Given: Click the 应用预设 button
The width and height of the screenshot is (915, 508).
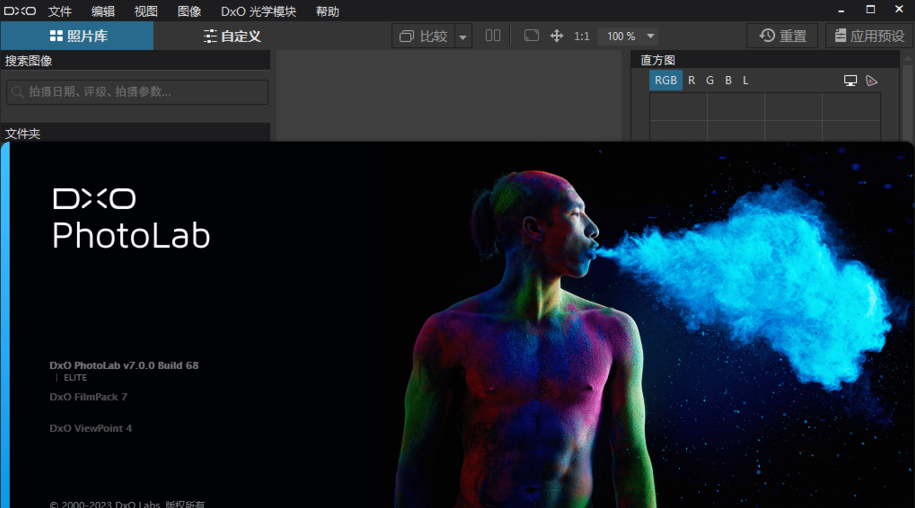Looking at the screenshot, I should (869, 36).
